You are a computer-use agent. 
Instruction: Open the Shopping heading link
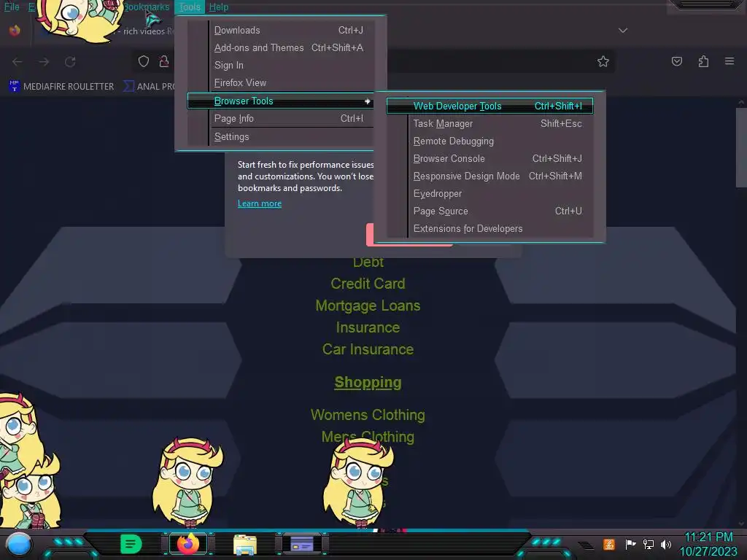click(368, 382)
